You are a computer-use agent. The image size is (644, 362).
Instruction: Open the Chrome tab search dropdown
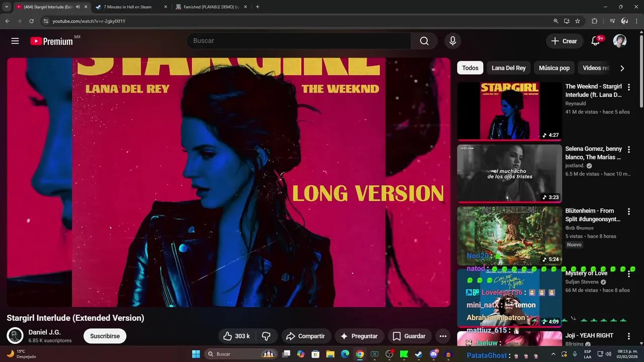click(7, 7)
